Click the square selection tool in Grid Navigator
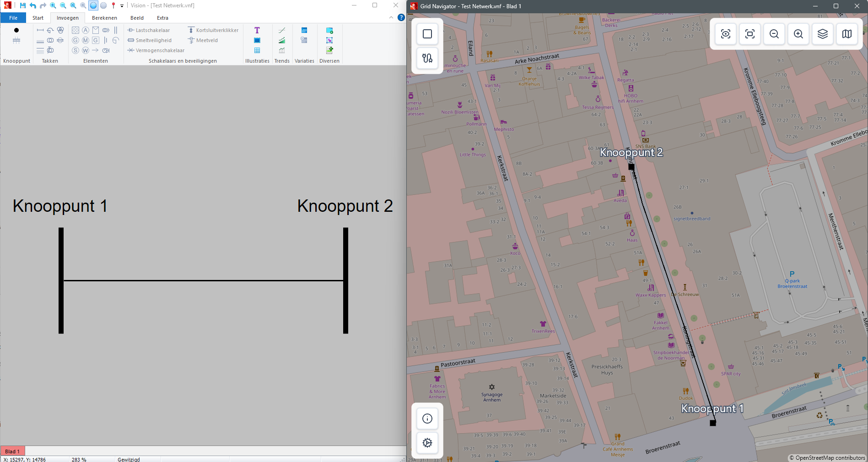 click(427, 34)
